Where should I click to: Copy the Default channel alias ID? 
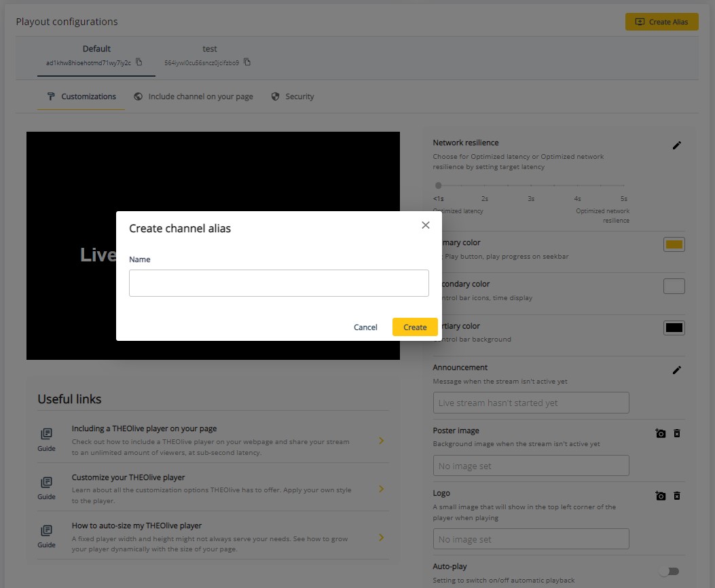[140, 61]
